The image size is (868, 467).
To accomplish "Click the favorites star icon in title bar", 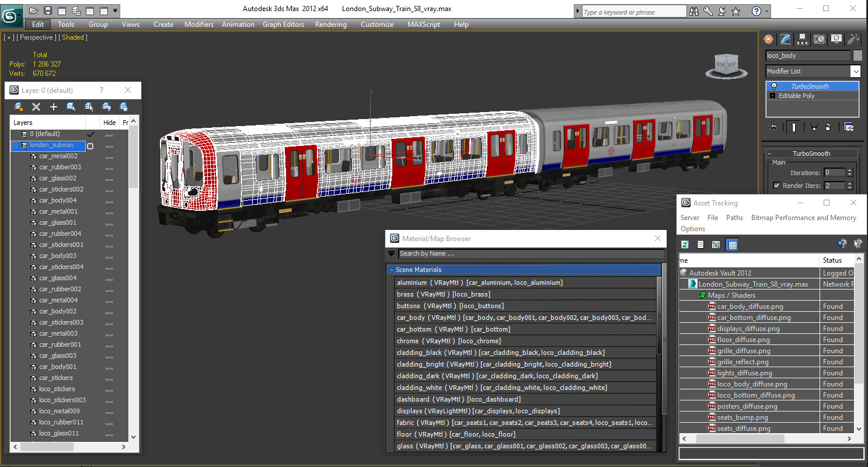I will [x=735, y=11].
